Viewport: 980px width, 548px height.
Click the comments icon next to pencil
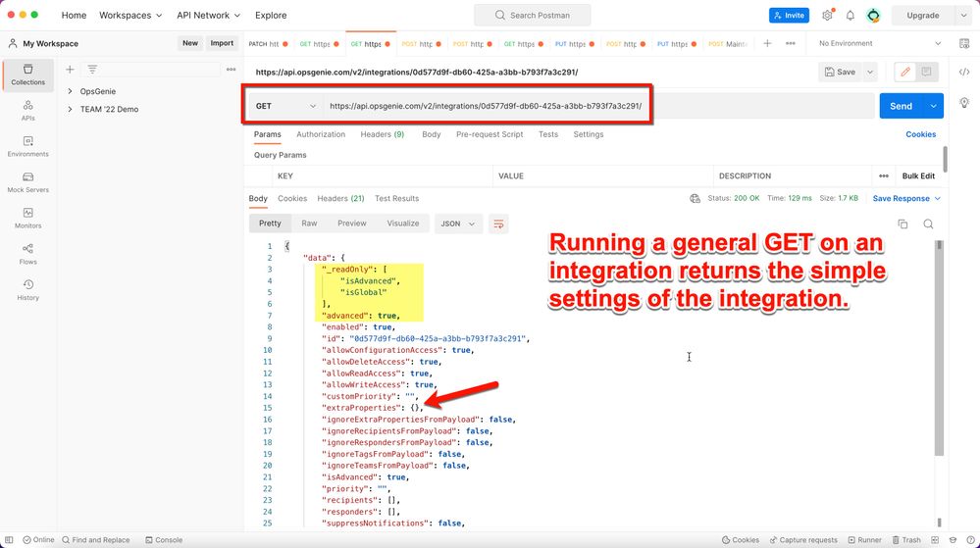pyautogui.click(x=926, y=72)
